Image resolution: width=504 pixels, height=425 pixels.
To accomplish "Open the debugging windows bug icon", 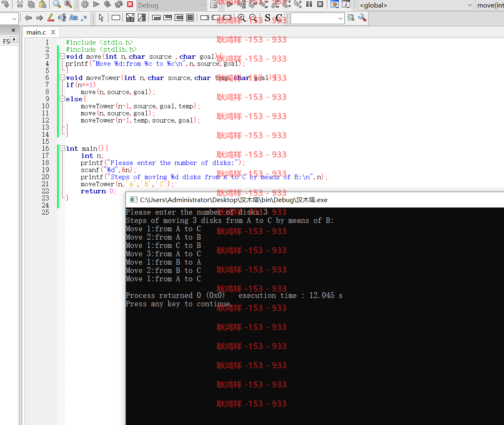I will click(334, 5).
